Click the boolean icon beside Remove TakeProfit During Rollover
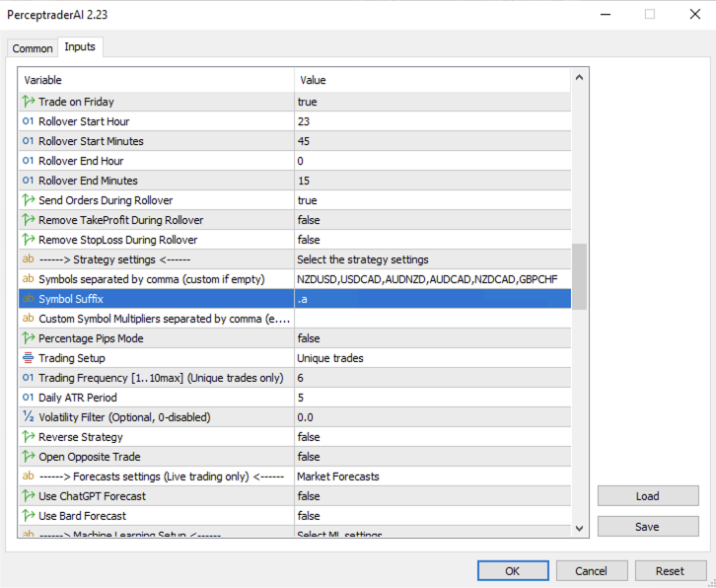The image size is (716, 588). click(x=29, y=220)
